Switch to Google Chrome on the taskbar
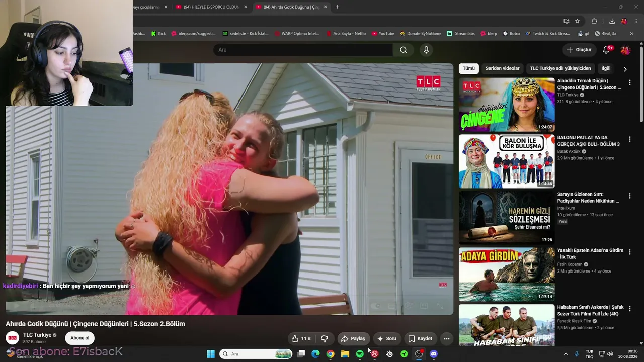 (x=330, y=354)
